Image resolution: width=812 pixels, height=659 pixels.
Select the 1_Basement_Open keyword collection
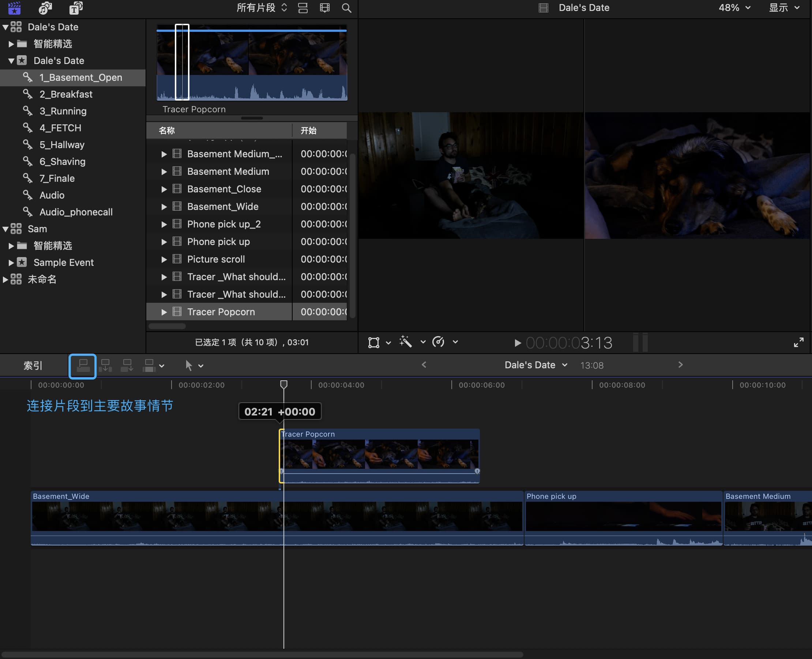coord(73,78)
